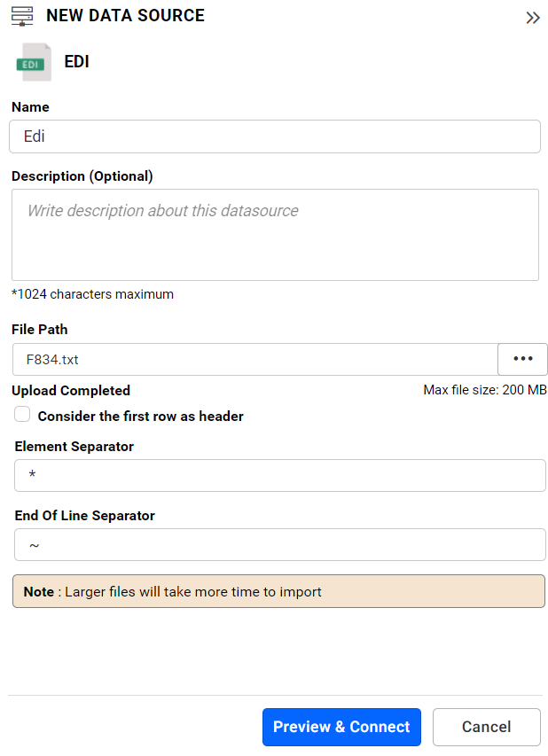The image size is (548, 756).
Task: Click the EDI title label
Action: pyautogui.click(x=76, y=62)
